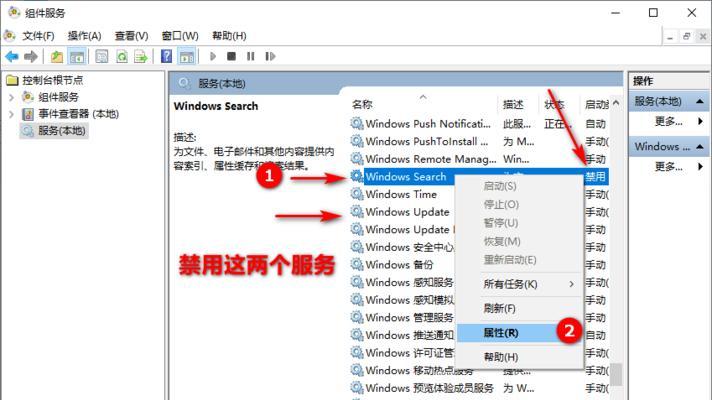Viewport: 712px width, 400px height.
Task: Select Windows 备份 service row
Action: point(399,265)
